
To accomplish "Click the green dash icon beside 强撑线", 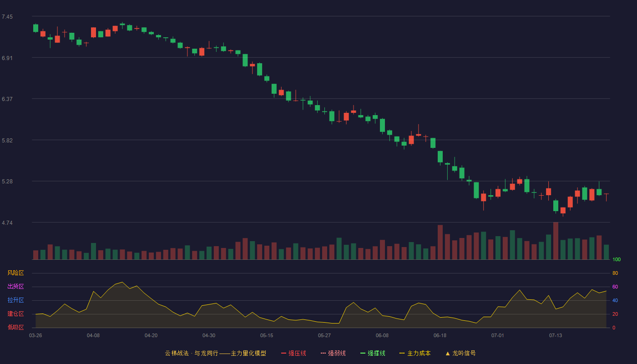I will (x=363, y=353).
